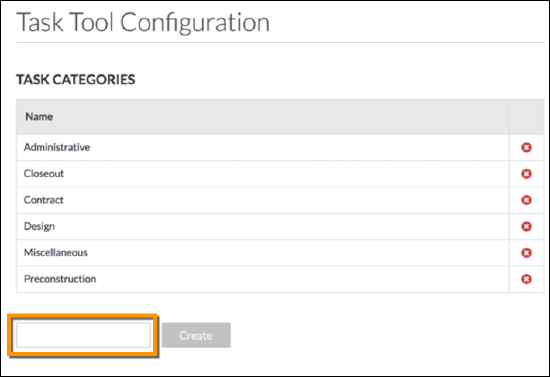Focus the new category name input field
The image size is (550, 377).
point(83,335)
